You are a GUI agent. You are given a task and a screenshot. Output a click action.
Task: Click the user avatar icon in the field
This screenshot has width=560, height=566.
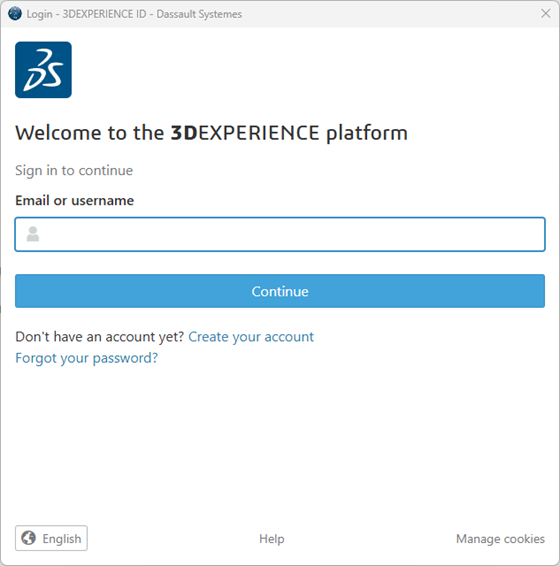click(33, 234)
